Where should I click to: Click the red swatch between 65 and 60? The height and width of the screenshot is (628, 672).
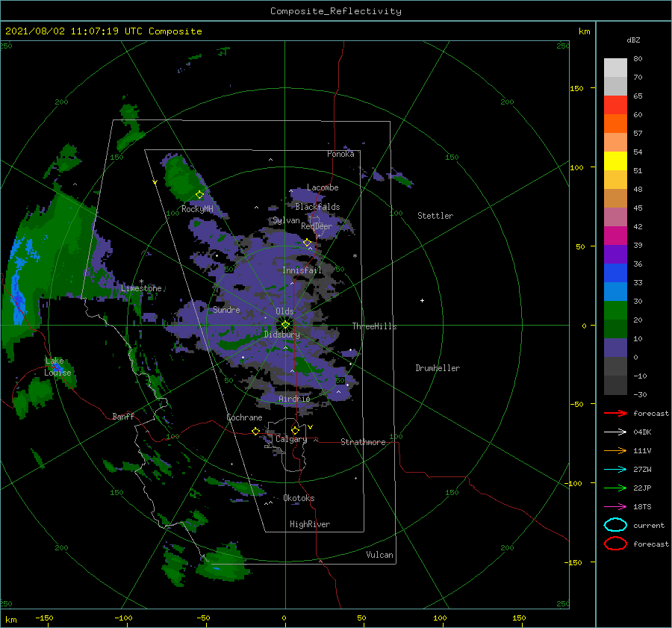tap(615, 105)
